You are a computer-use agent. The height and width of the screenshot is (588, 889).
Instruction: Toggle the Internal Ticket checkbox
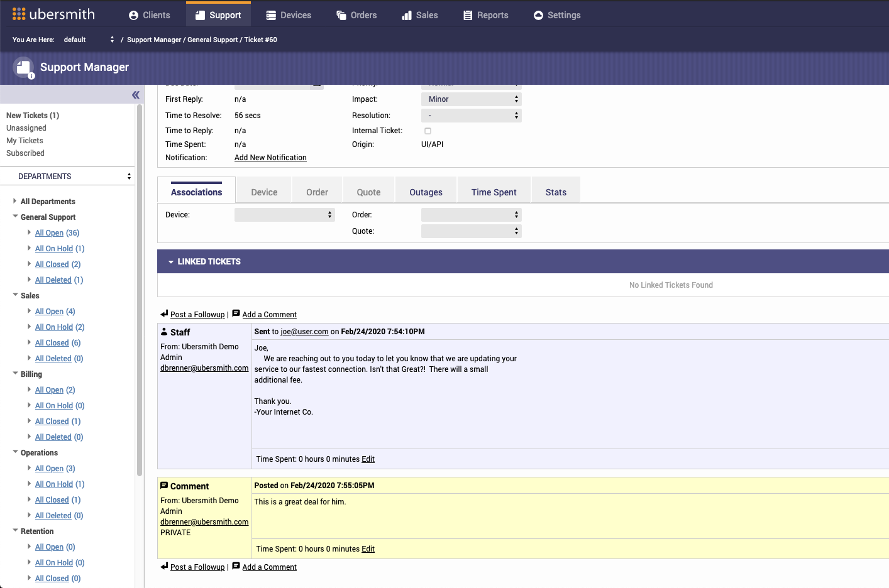(x=428, y=131)
